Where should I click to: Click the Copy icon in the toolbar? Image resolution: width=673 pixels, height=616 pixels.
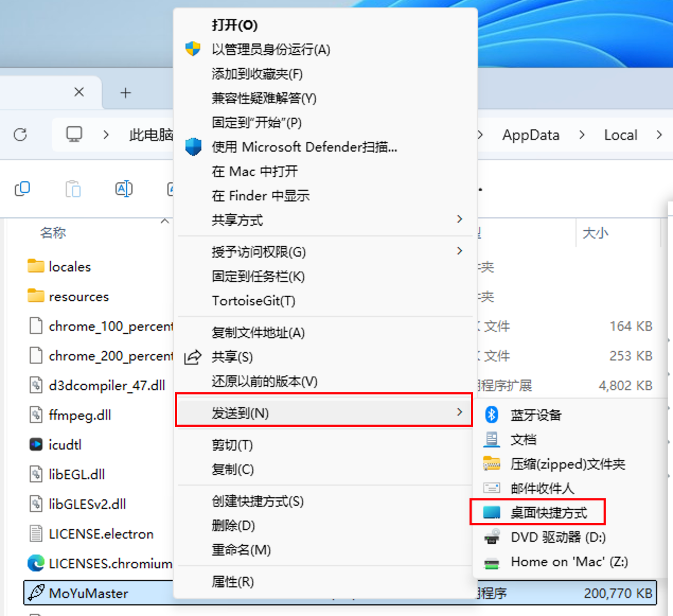click(x=22, y=189)
